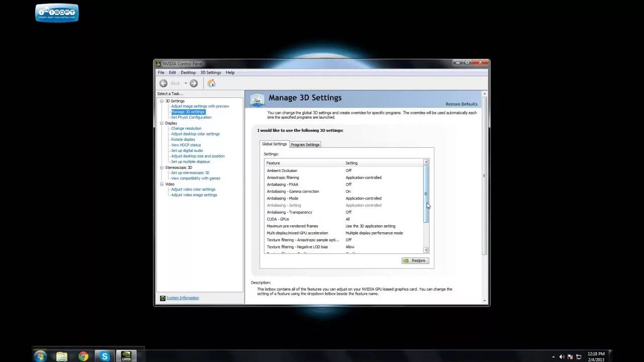Select CUDA - GPUs row
This screenshot has width=644, height=362.
pos(344,219)
